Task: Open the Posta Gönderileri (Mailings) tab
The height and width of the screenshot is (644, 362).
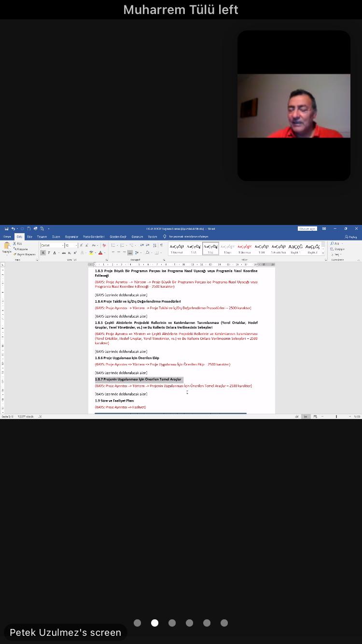Action: pos(94,237)
